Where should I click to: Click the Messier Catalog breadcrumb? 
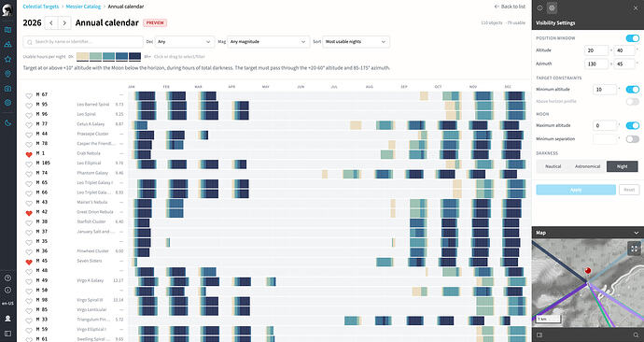(83, 7)
